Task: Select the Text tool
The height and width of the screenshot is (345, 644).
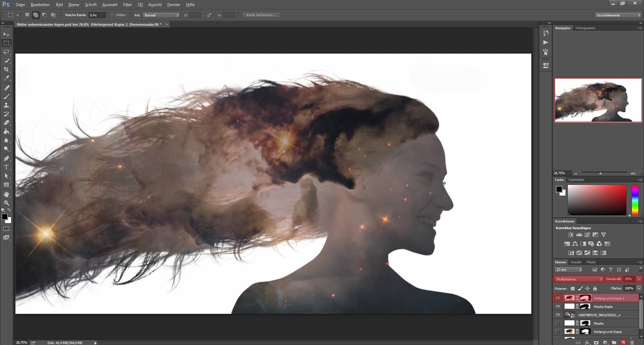Action: click(6, 167)
